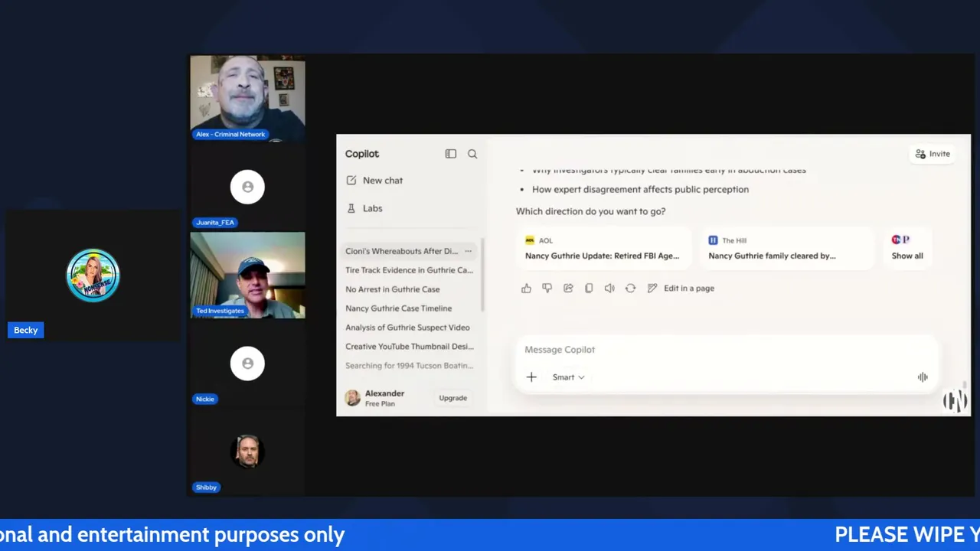This screenshot has height=551, width=980.
Task: Open The Hill Guthrie family cleared card
Action: (x=786, y=248)
